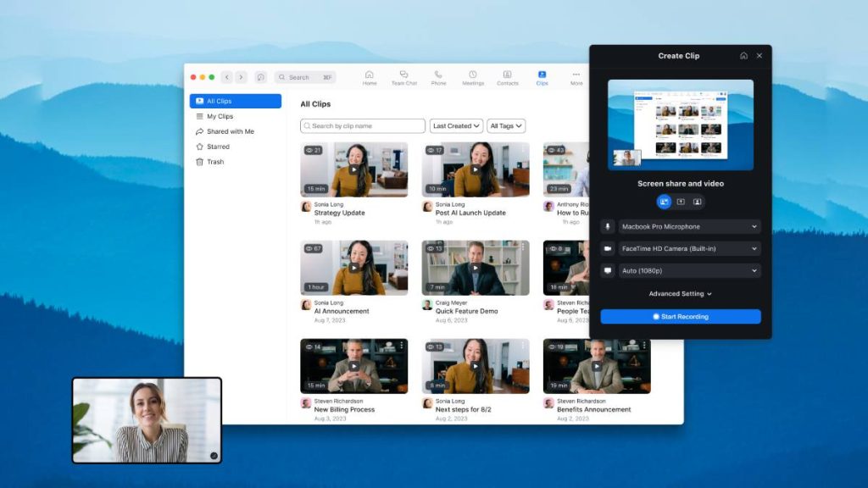Image resolution: width=868 pixels, height=488 pixels.
Task: Click the Search by clip name field
Action: [x=363, y=126]
